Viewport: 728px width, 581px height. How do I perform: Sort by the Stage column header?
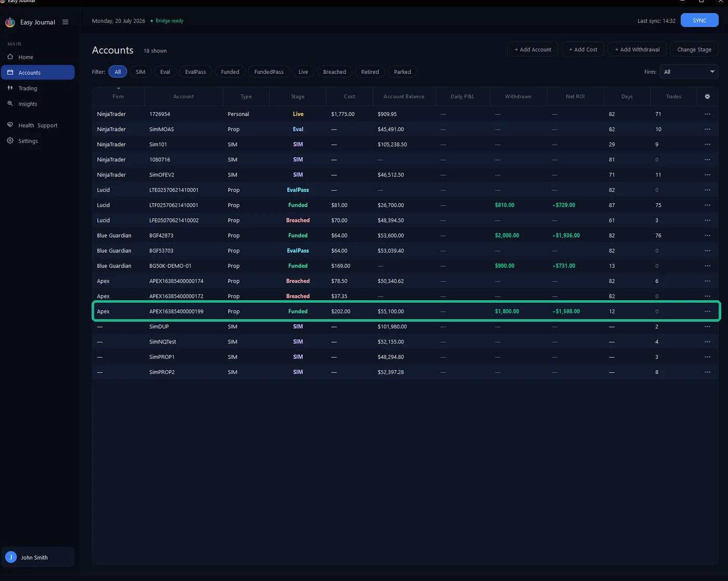(x=298, y=97)
